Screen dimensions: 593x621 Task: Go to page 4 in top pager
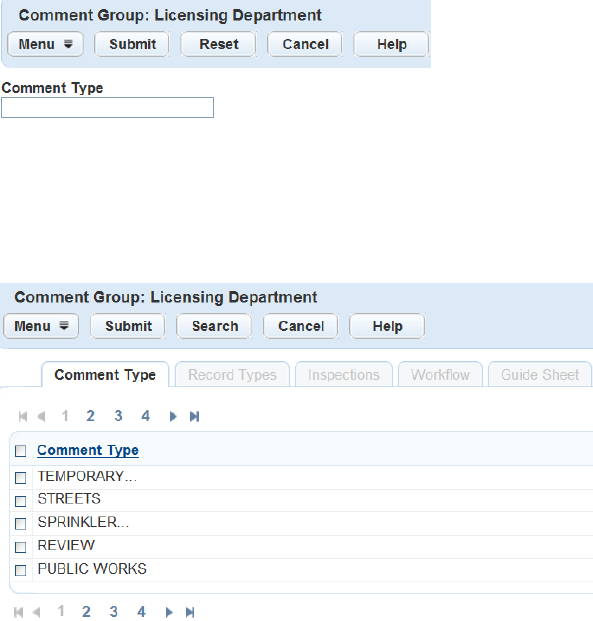click(145, 416)
